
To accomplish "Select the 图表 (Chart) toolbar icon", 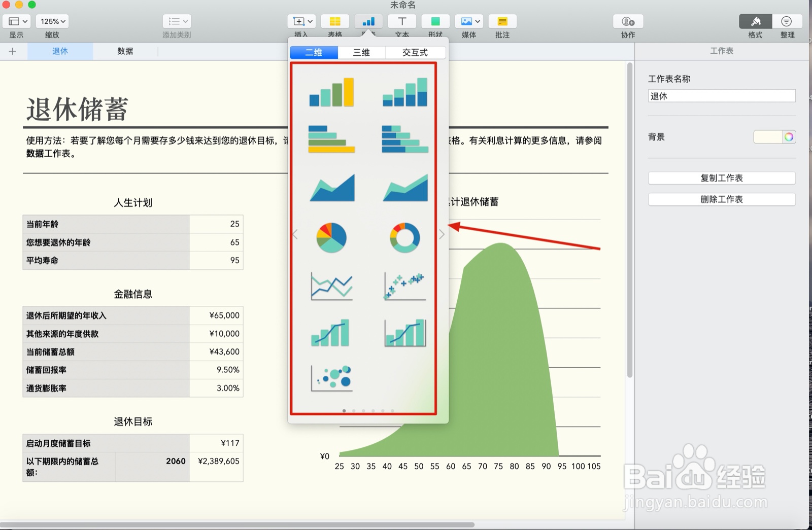I will coord(368,21).
